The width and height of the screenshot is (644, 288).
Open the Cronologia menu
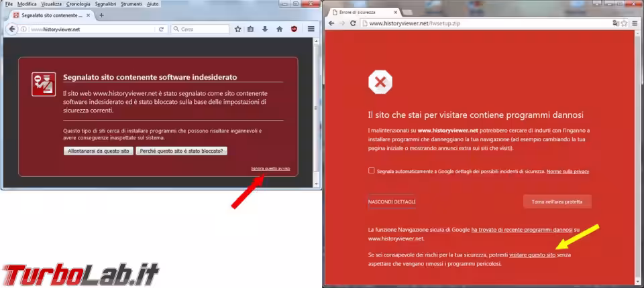point(78,4)
